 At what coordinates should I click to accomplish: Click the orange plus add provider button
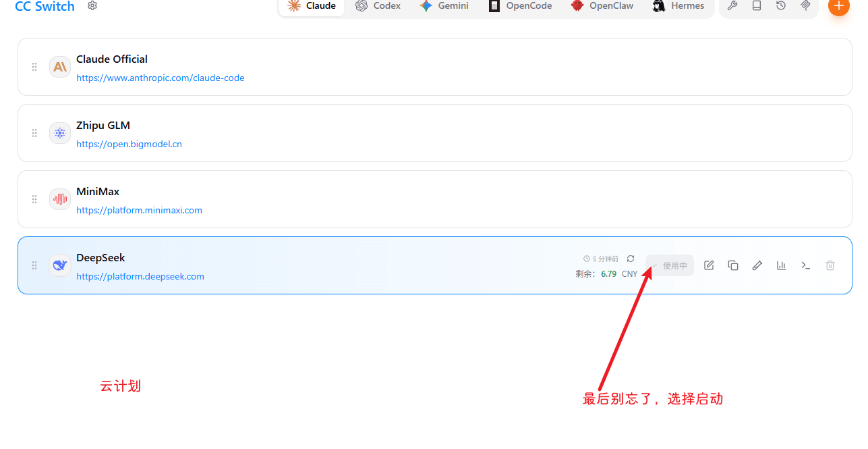point(839,5)
